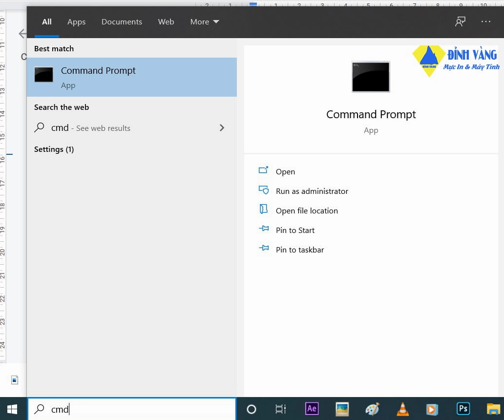Image resolution: width=504 pixels, height=420 pixels.
Task: Expand the More search filter dropdown
Action: 205,21
